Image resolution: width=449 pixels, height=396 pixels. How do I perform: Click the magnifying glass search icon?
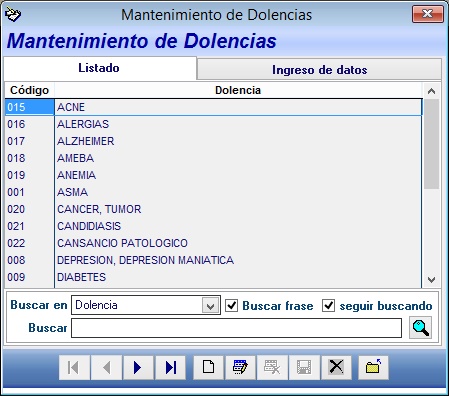coord(420,328)
